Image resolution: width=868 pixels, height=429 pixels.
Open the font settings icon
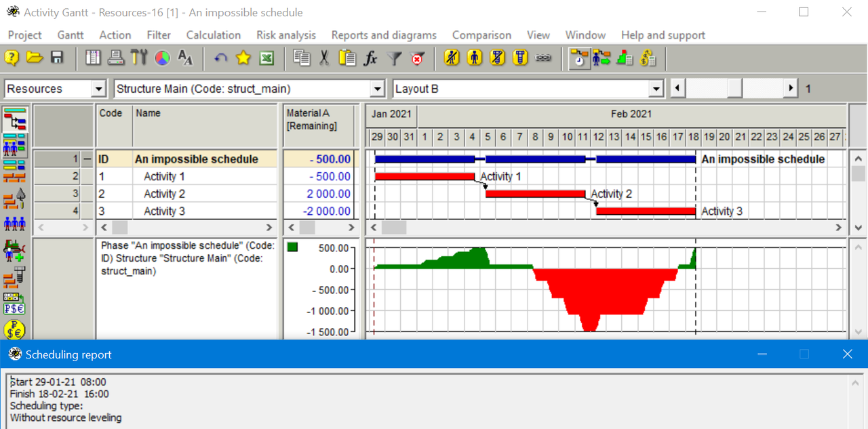(185, 58)
